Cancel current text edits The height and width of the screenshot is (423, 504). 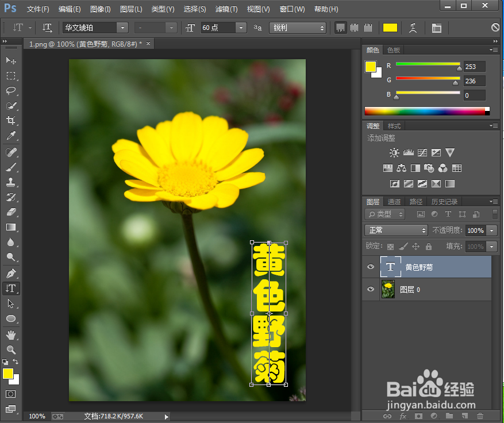tap(495, 28)
